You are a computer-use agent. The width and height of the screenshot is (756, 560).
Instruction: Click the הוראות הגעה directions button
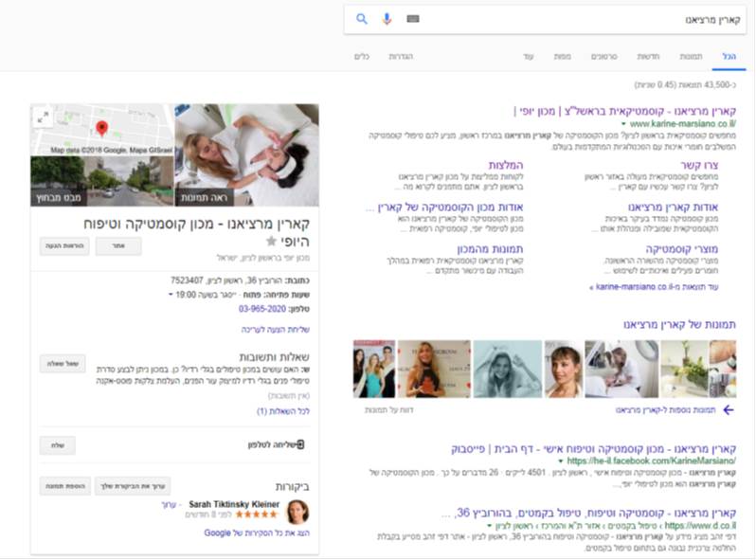click(x=64, y=246)
